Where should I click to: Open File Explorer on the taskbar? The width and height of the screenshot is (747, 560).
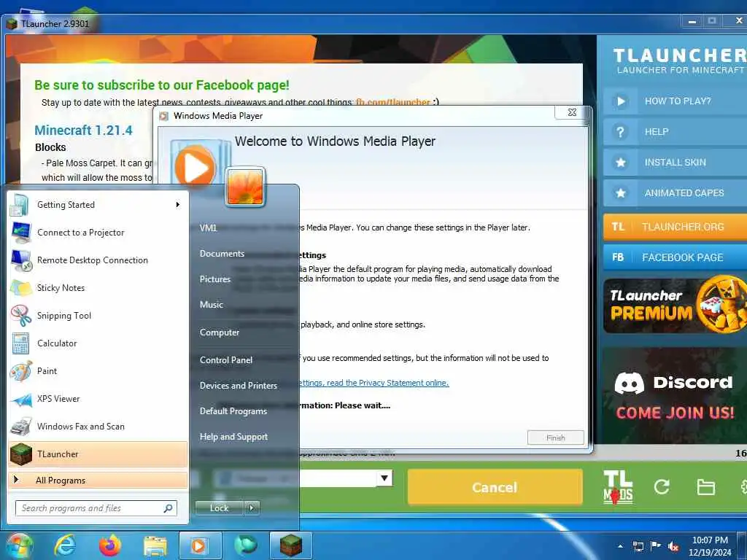pos(155,547)
